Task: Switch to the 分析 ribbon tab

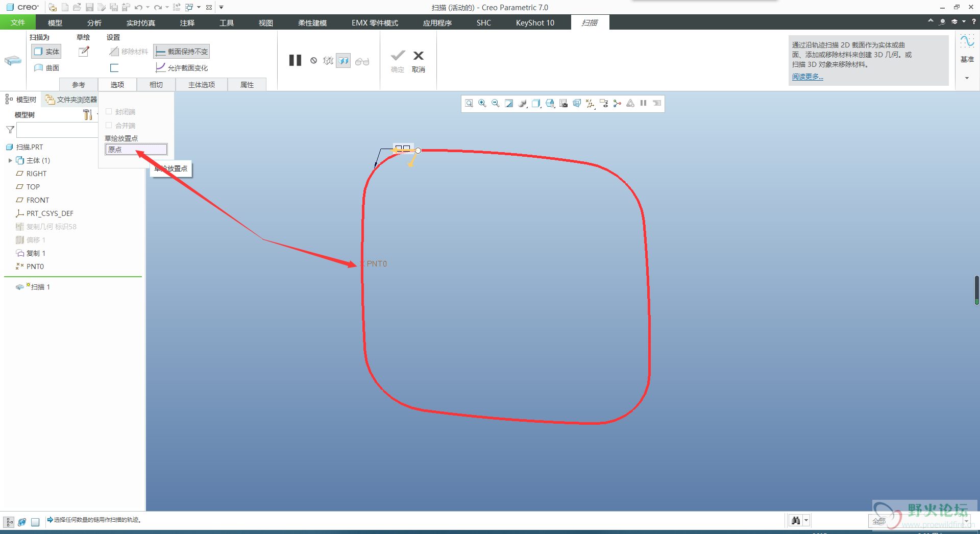Action: 94,22
